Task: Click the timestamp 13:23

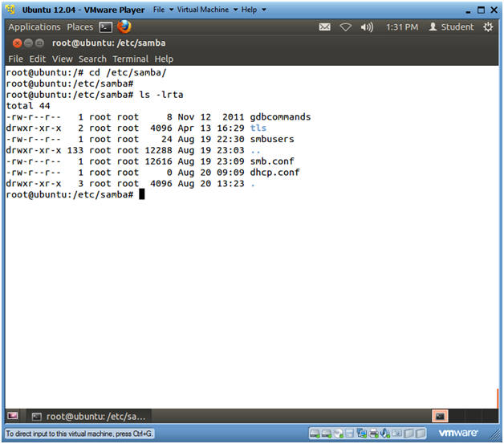Action: tap(230, 184)
